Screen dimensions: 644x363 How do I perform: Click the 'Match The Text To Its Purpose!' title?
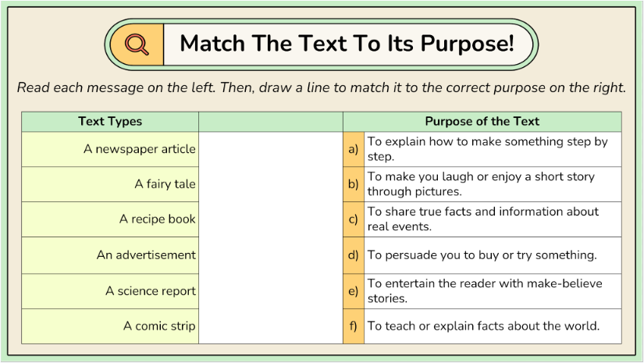click(347, 44)
